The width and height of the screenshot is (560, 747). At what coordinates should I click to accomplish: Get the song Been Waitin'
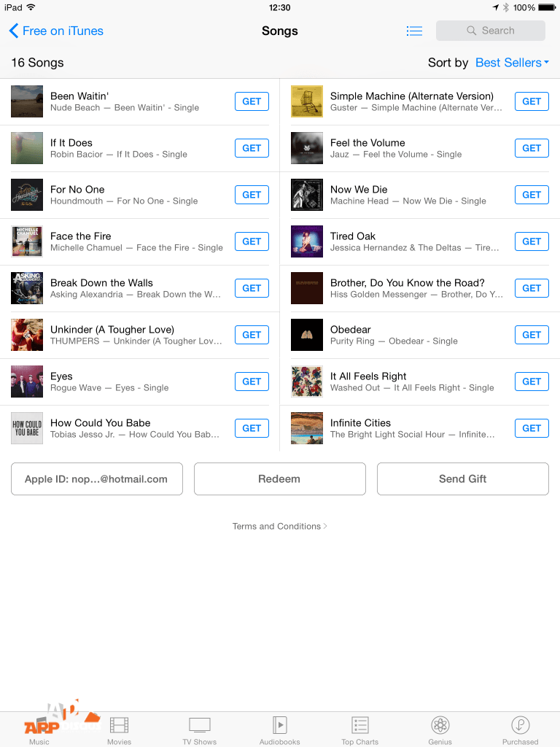click(252, 101)
